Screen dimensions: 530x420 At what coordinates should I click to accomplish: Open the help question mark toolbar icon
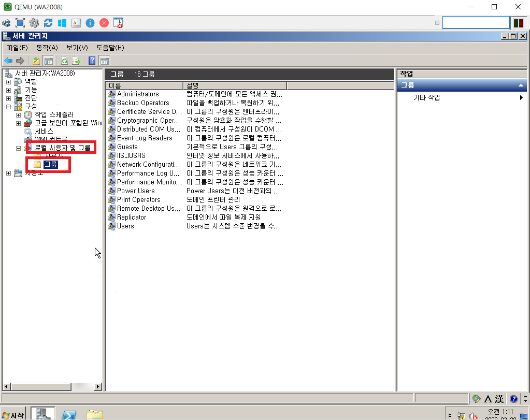[92, 61]
